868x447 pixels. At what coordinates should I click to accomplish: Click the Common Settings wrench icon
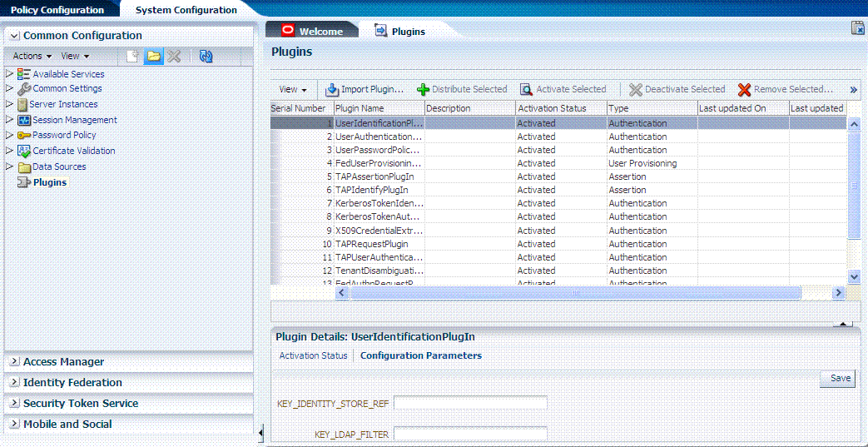pyautogui.click(x=24, y=88)
